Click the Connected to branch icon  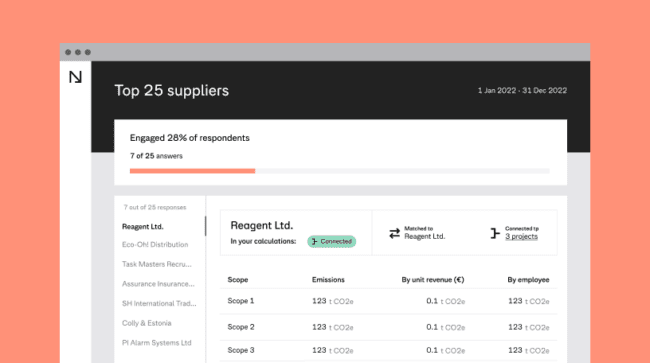pyautogui.click(x=495, y=233)
